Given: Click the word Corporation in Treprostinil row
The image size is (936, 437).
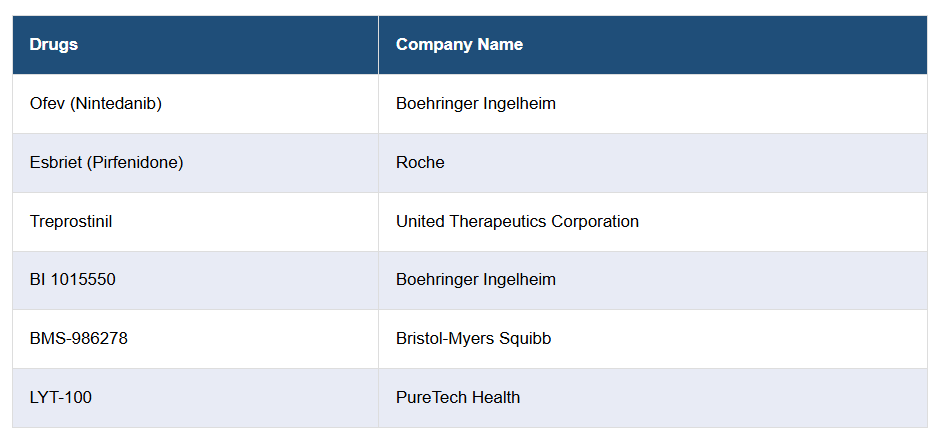Looking at the screenshot, I should (595, 221).
